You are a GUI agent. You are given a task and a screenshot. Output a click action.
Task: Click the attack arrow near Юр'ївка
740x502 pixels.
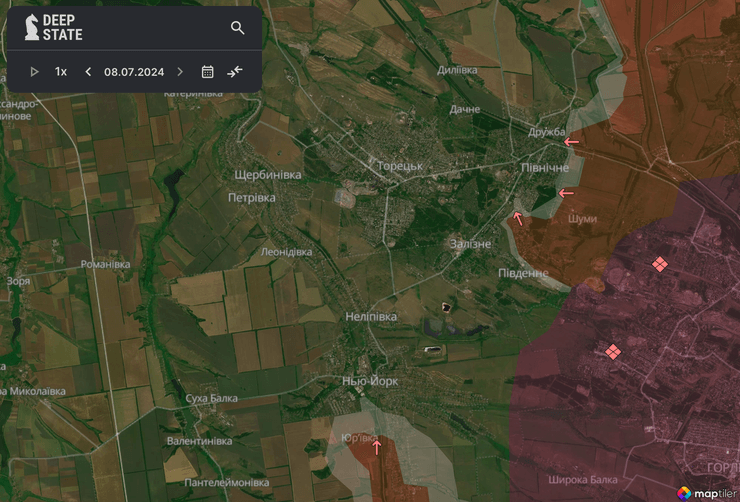[377, 447]
